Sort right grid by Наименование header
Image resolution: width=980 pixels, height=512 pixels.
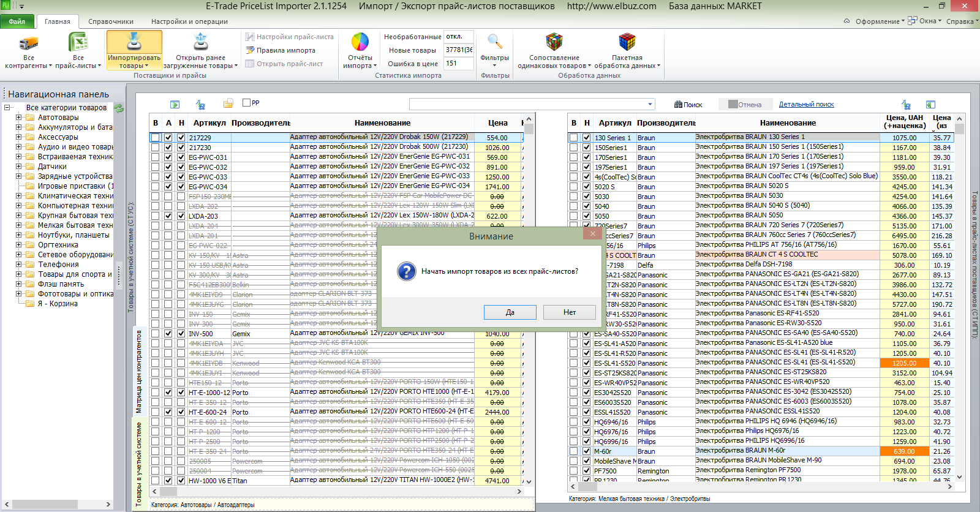click(788, 123)
